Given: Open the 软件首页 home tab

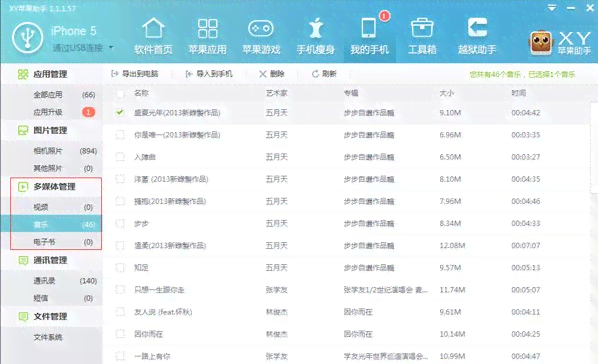Looking at the screenshot, I should (x=153, y=37).
